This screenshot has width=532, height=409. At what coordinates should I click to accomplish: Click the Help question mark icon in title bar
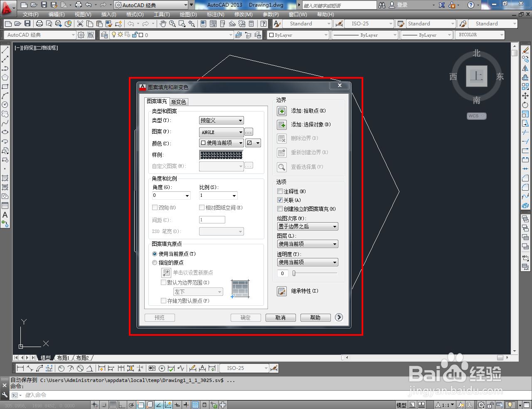point(471,5)
